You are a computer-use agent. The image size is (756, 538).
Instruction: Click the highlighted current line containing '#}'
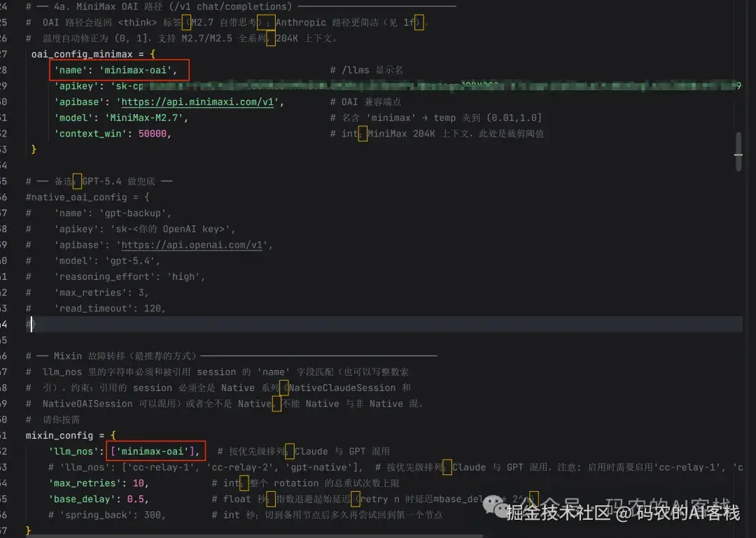384,325
